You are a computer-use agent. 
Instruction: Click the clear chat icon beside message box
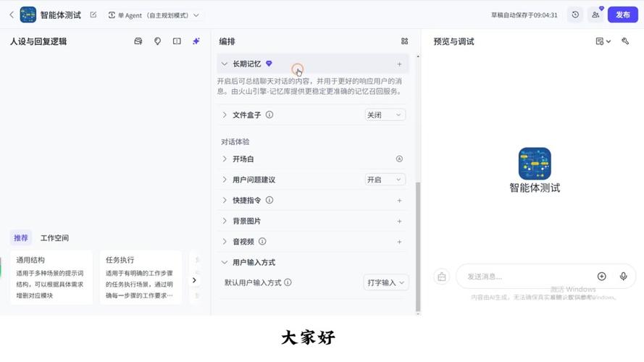[441, 277]
